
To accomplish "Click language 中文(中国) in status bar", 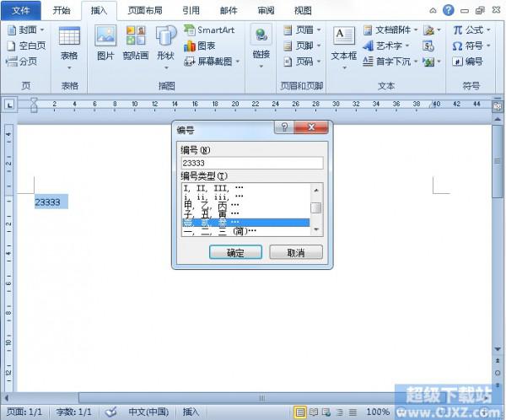I will pyautogui.click(x=148, y=412).
